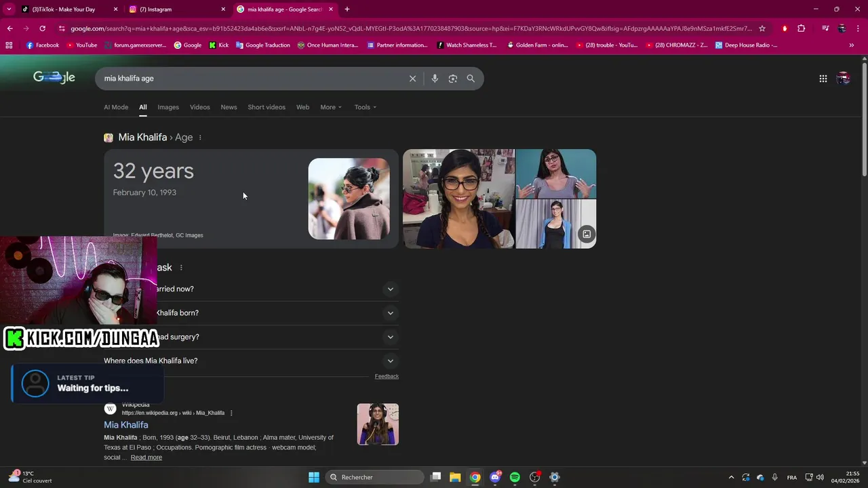Screen dimensions: 868x488
Task: Start voice search with microphone icon
Action: click(x=435, y=79)
